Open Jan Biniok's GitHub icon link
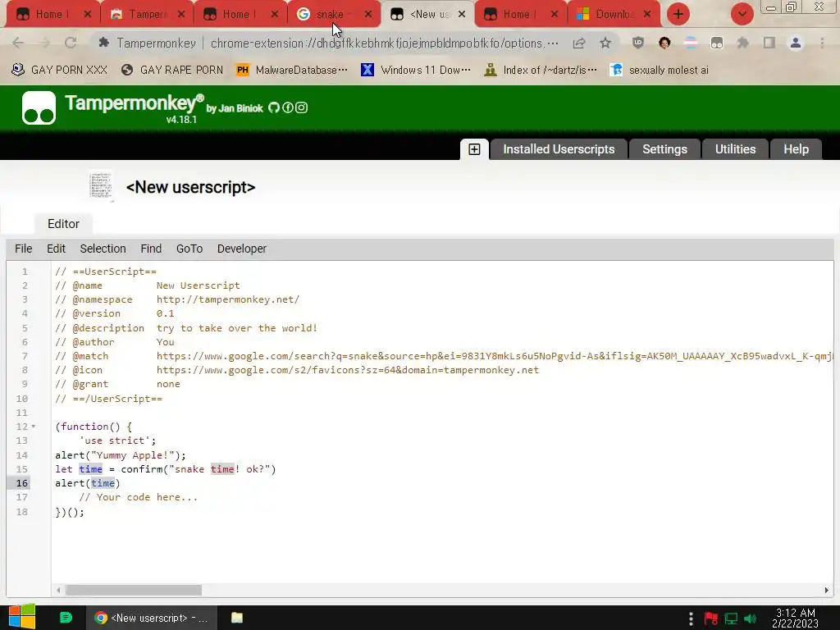 click(x=274, y=107)
